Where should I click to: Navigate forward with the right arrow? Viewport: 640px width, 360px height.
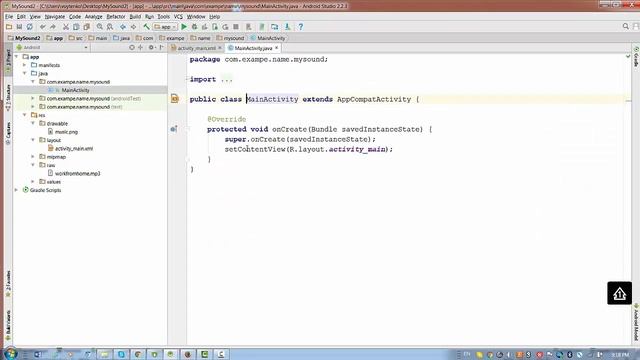133,27
